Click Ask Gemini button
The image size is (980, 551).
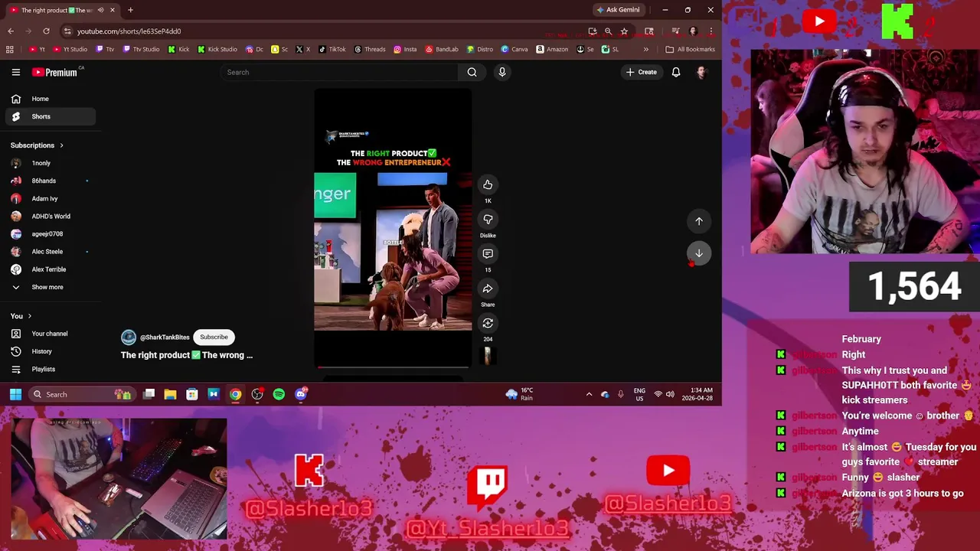click(618, 10)
